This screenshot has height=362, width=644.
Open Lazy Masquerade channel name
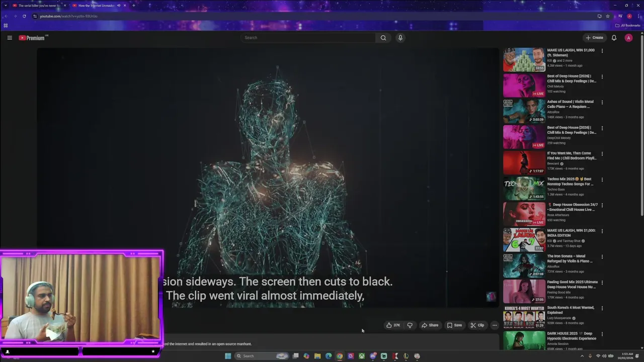560,318
